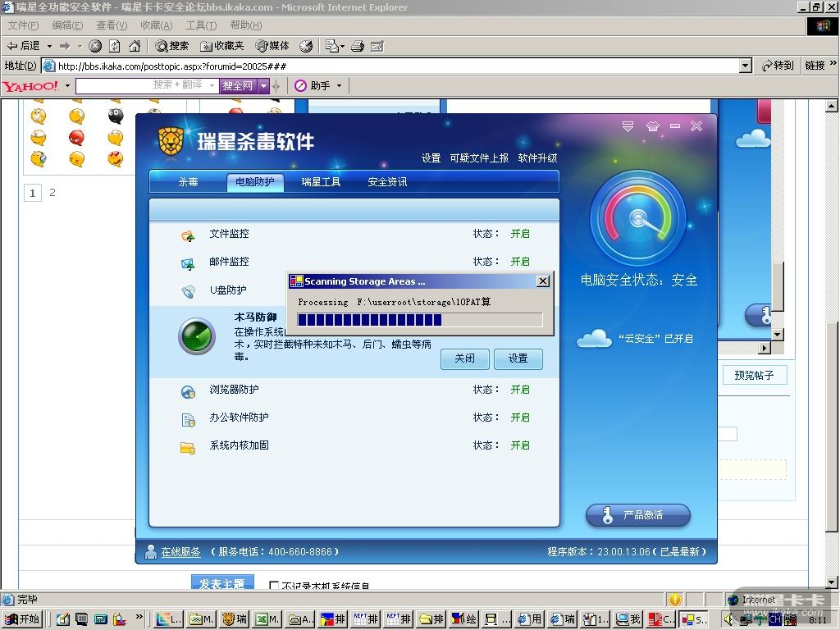This screenshot has width=840, height=630.
Task: Open the 帮助(H) menu
Action: pyautogui.click(x=246, y=25)
